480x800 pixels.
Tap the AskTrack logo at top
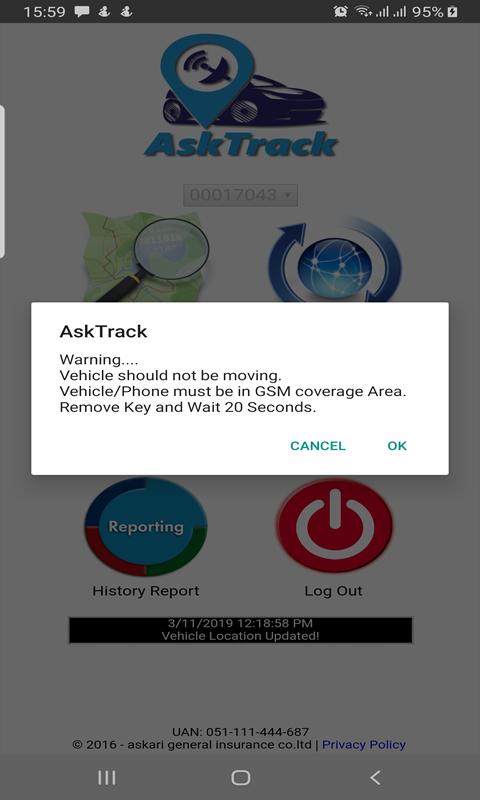[x=240, y=96]
